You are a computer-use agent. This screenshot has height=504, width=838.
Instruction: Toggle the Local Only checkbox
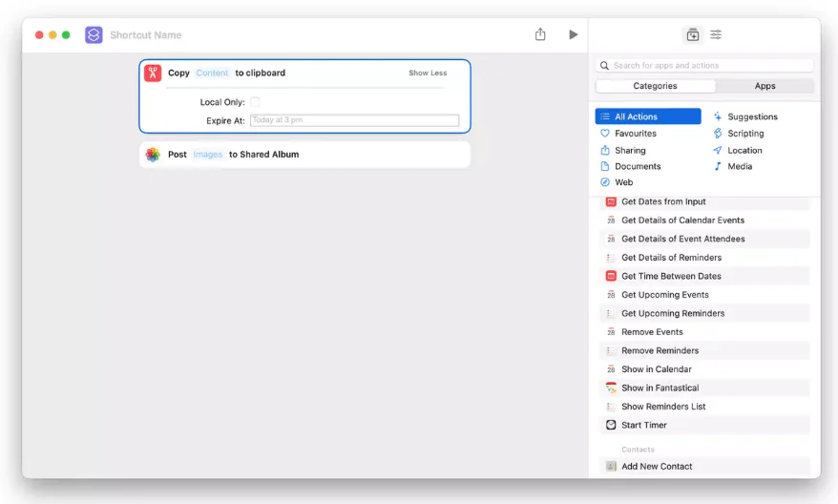[255, 102]
